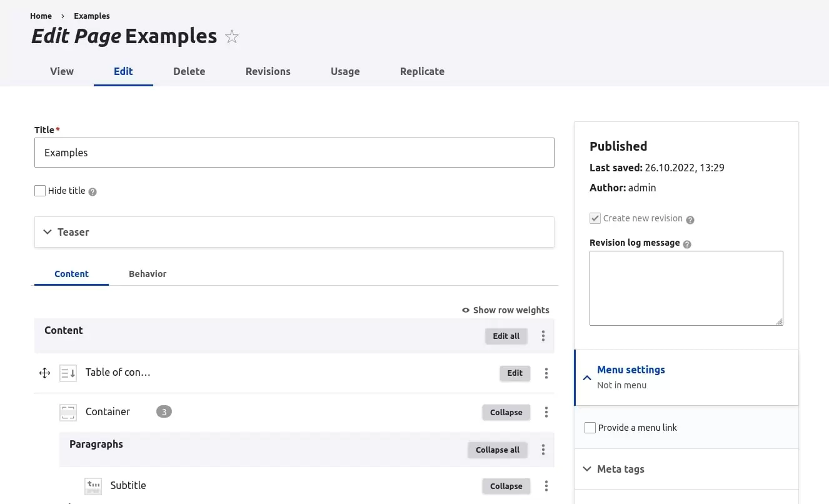The width and height of the screenshot is (829, 504).
Task: Click the Edit all button
Action: [x=506, y=336]
